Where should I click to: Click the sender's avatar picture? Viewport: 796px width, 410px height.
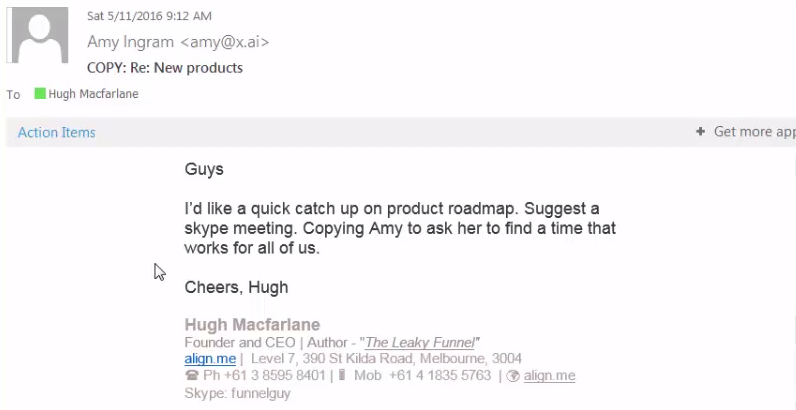[x=38, y=36]
